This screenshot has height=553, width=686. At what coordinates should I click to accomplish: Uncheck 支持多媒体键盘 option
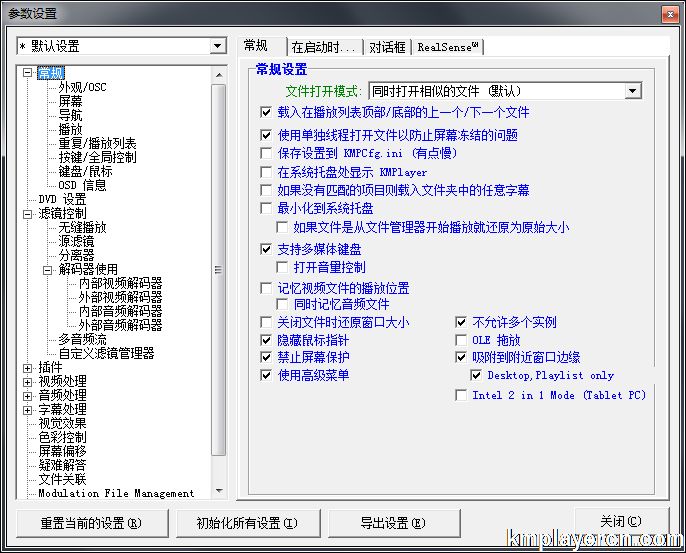[266, 248]
